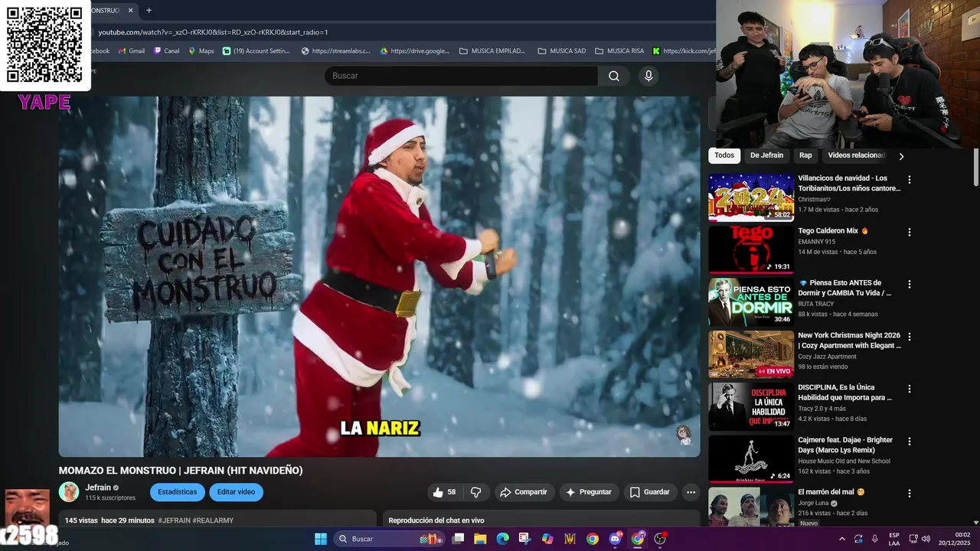Open a new browser tab with plus button

[x=149, y=11]
